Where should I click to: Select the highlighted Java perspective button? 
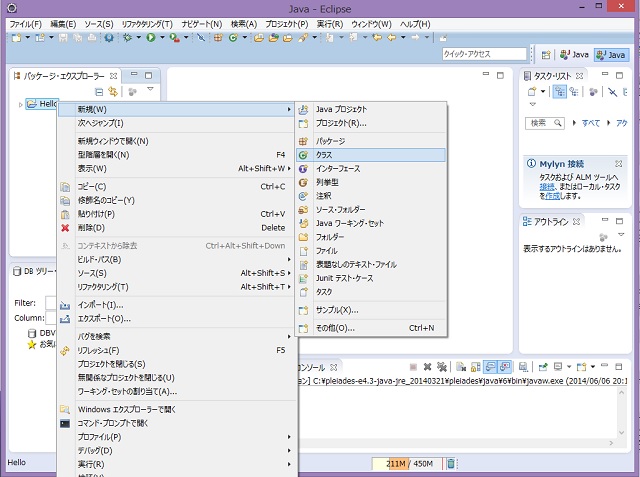tap(611, 55)
